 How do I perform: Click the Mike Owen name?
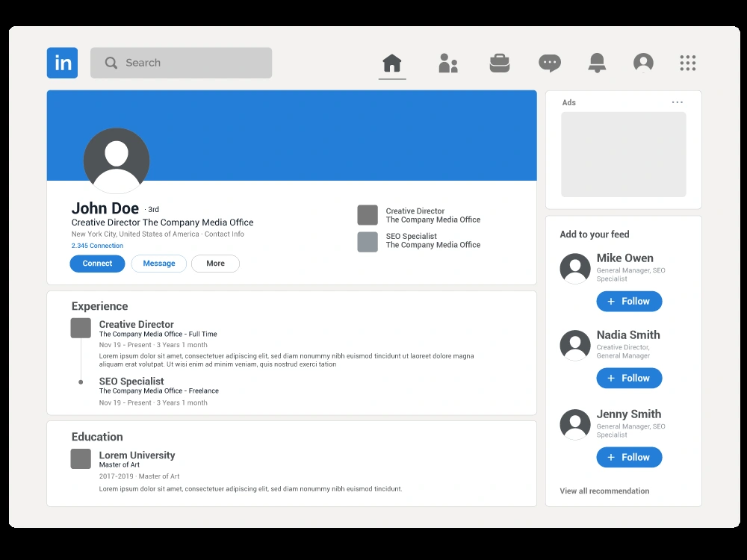(x=625, y=258)
